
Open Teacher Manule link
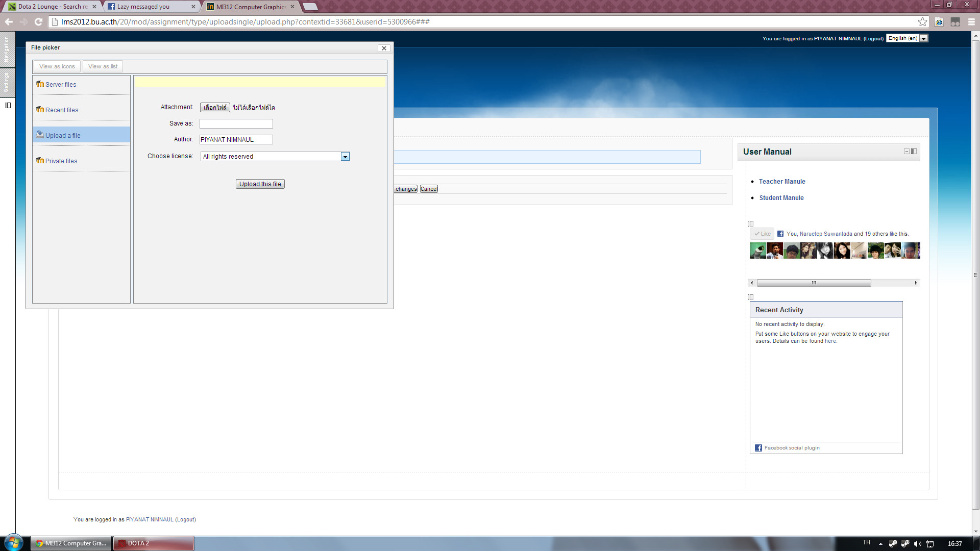tap(781, 182)
